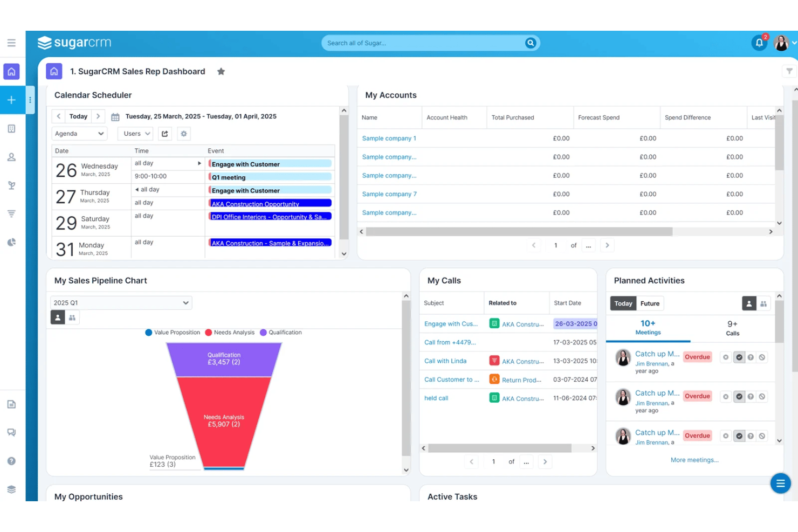This screenshot has height=532, width=798.
Task: Show only my Planned Activities
Action: click(x=749, y=303)
